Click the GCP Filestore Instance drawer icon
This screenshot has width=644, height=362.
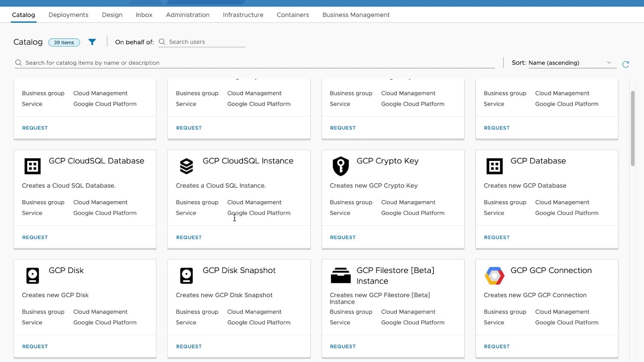pyautogui.click(x=341, y=276)
